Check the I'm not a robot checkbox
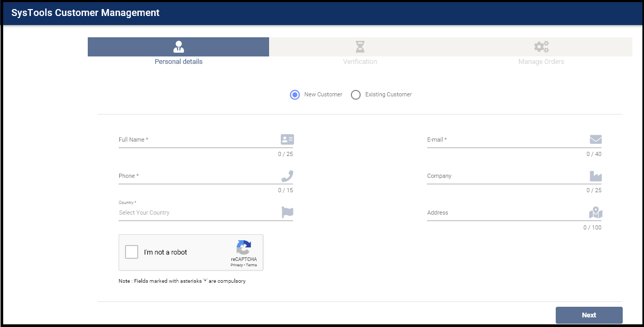This screenshot has width=644, height=327. [131, 252]
